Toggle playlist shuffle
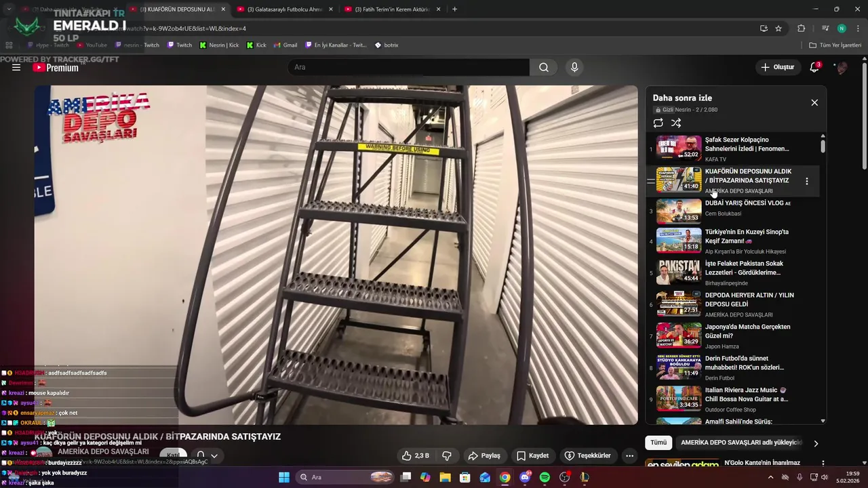868x488 pixels. coord(676,123)
